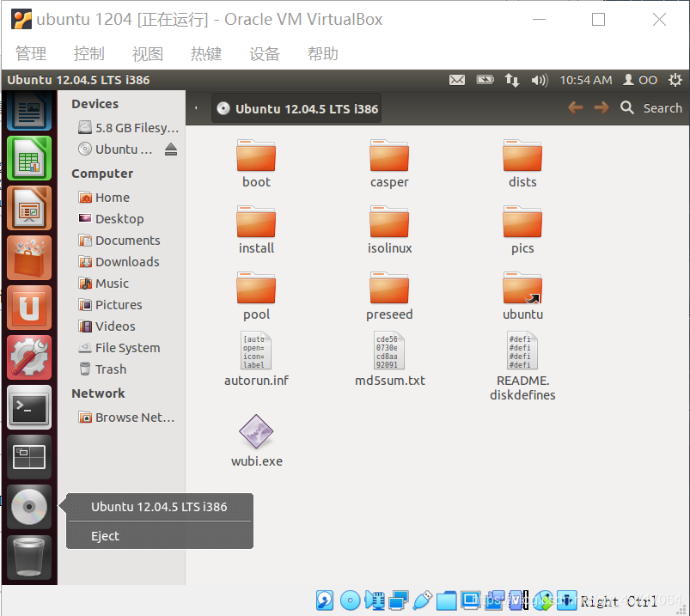Open the 管理 menu
The width and height of the screenshot is (690, 616).
point(31,53)
